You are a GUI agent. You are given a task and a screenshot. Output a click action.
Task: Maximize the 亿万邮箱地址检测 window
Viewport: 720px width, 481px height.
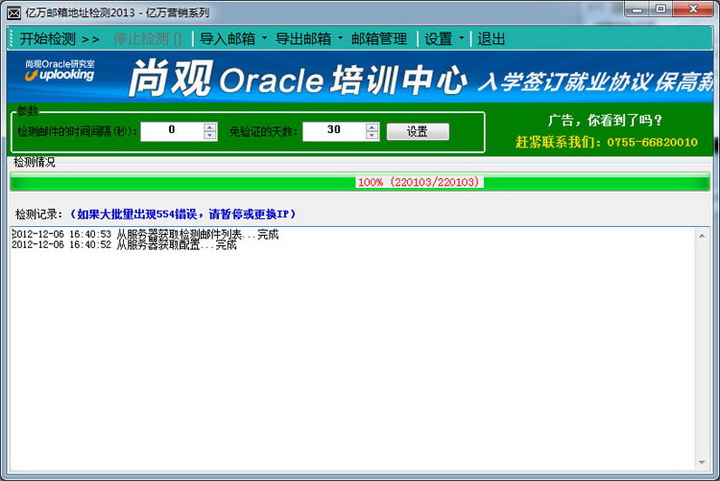pos(661,9)
